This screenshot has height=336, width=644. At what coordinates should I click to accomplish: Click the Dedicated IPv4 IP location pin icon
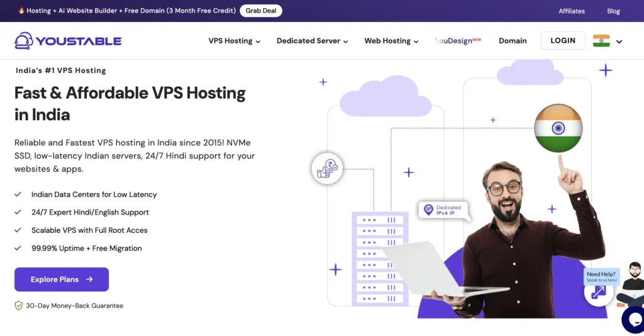pos(428,210)
